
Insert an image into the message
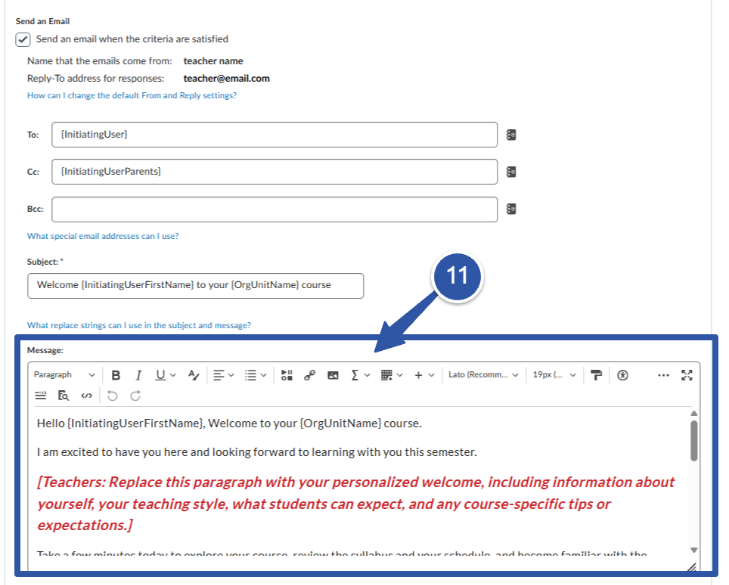tap(333, 375)
